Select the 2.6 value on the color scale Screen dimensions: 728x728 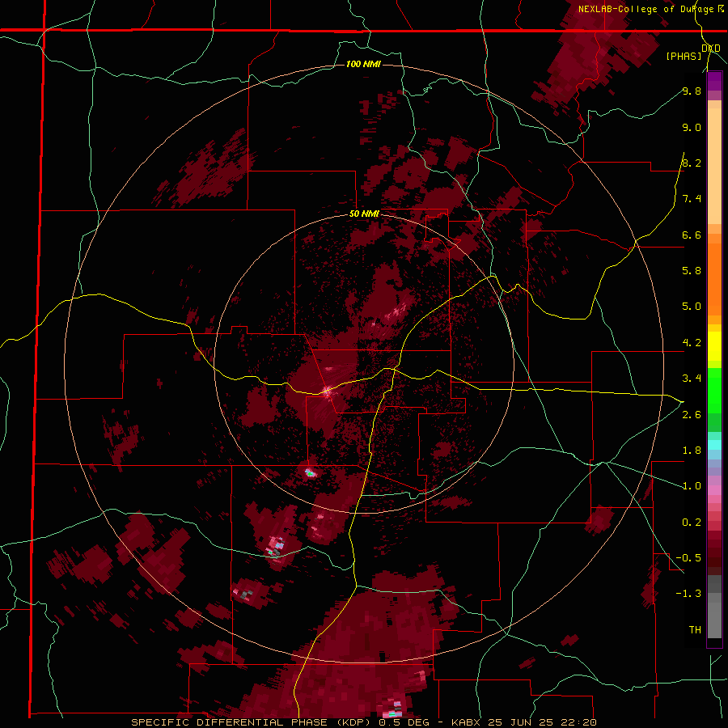[692, 415]
